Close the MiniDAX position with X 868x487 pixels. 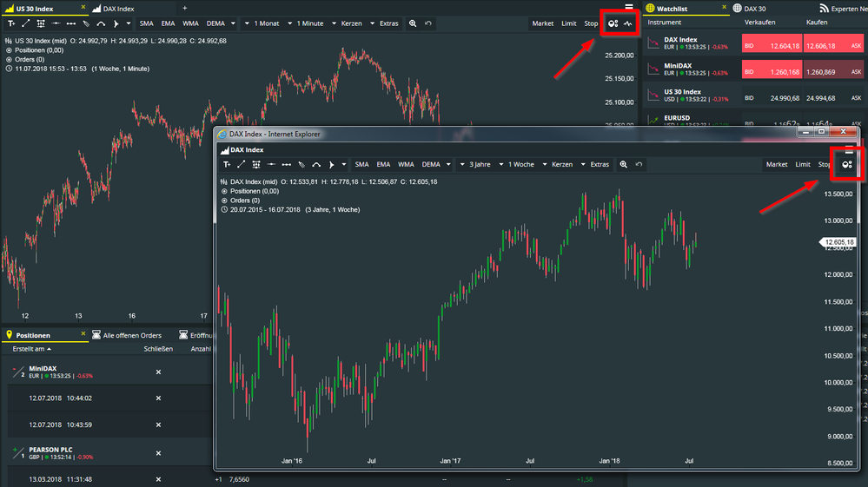point(158,372)
